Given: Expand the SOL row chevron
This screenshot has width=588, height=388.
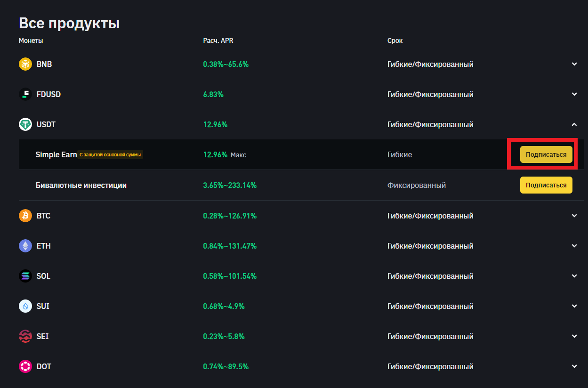Looking at the screenshot, I should pyautogui.click(x=574, y=276).
